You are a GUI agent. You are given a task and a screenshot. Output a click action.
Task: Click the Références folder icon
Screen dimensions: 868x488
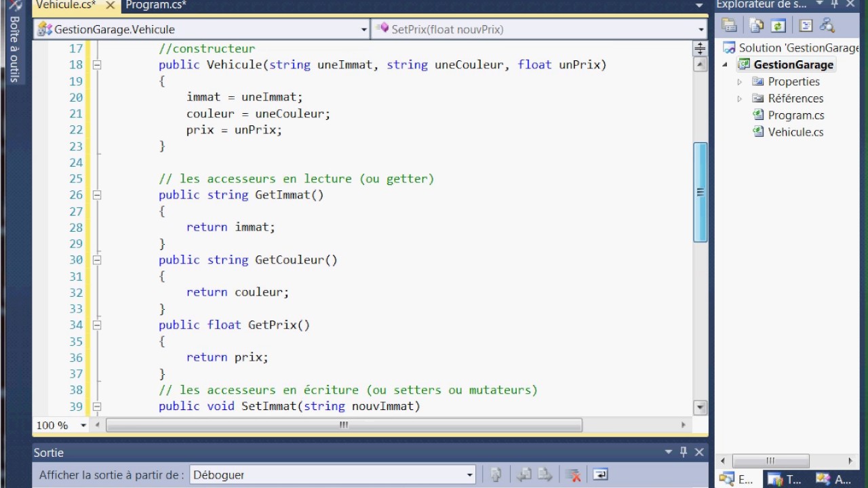point(758,98)
